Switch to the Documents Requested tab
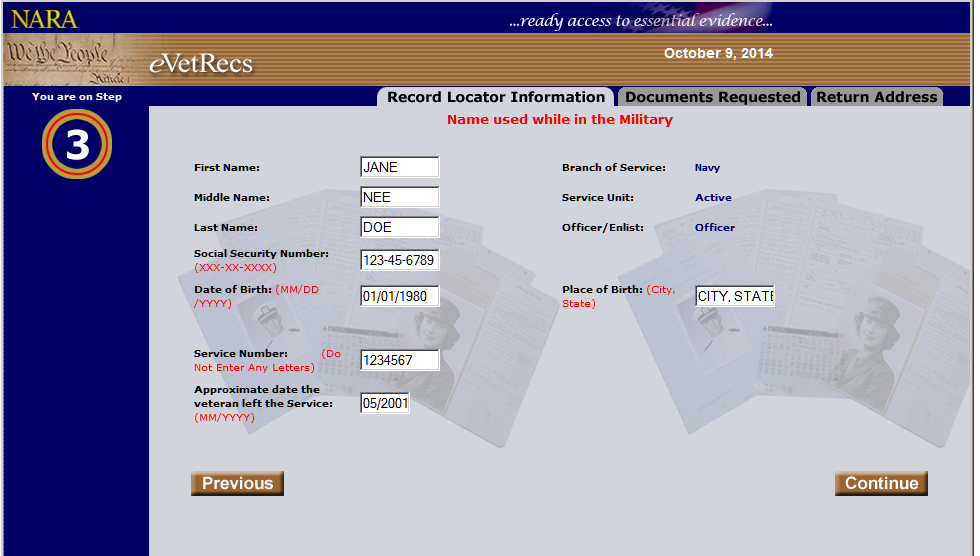980x556 pixels. tap(712, 97)
